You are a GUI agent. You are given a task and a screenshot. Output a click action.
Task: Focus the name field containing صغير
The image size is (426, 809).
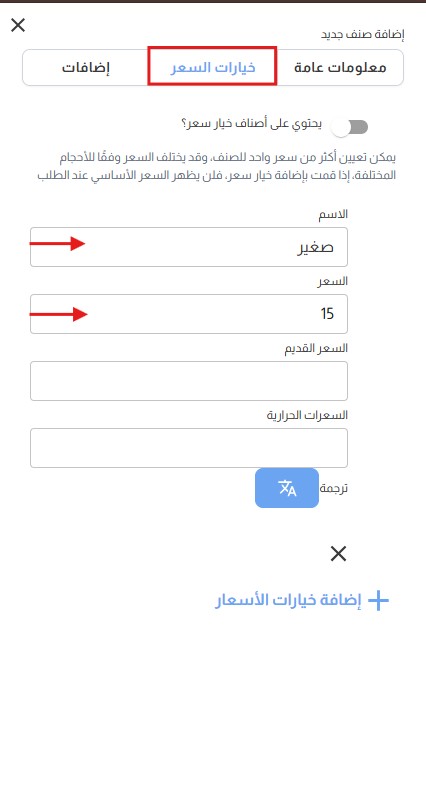(189, 247)
